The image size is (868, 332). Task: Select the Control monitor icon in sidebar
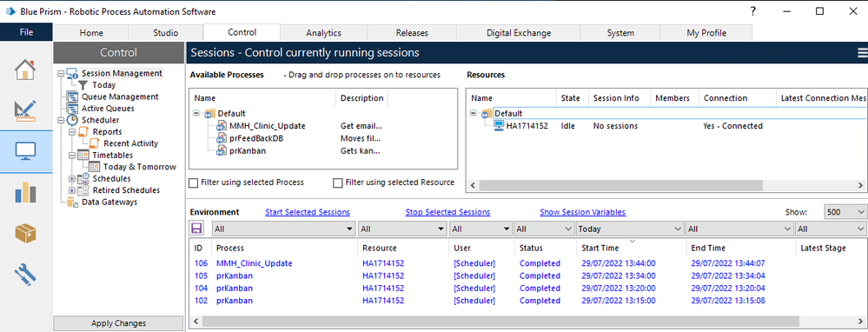pyautogui.click(x=25, y=150)
